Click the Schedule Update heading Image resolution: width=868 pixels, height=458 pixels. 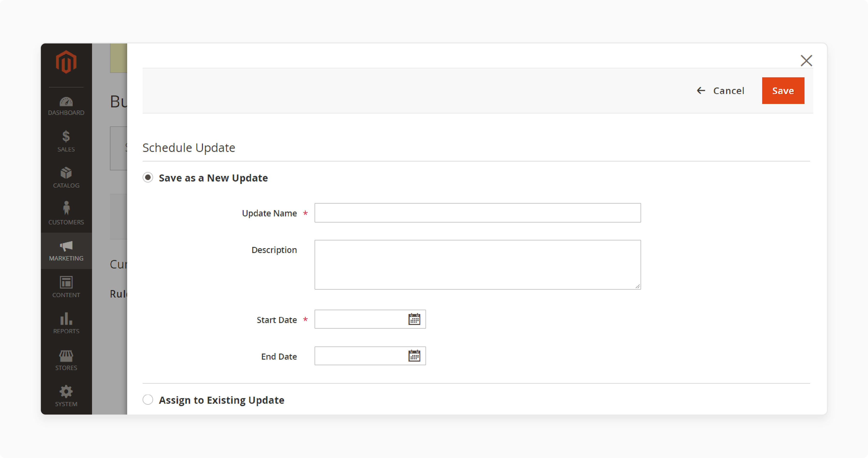coord(189,148)
